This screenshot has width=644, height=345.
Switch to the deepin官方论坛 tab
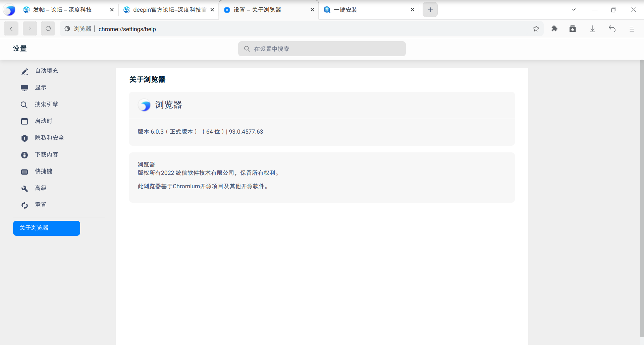[x=164, y=10]
